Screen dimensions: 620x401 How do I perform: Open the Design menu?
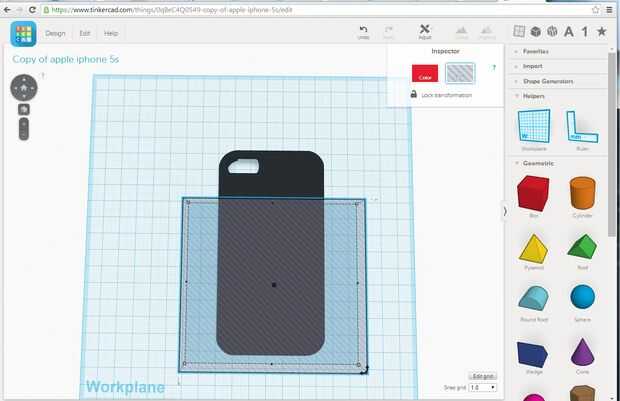[55, 34]
